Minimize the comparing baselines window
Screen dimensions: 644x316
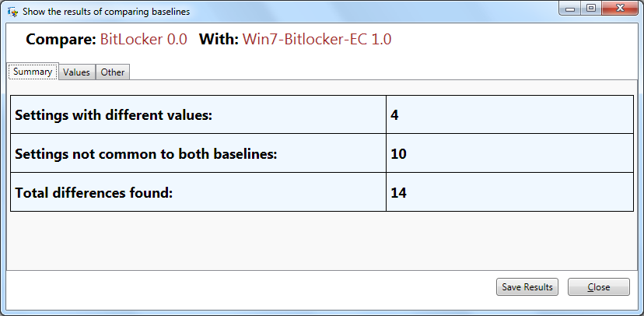[571, 9]
